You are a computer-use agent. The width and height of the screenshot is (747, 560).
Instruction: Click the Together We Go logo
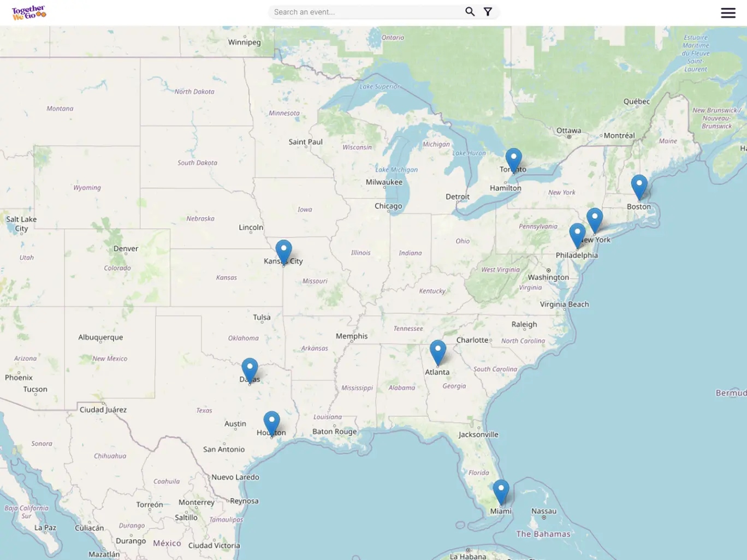click(x=29, y=13)
